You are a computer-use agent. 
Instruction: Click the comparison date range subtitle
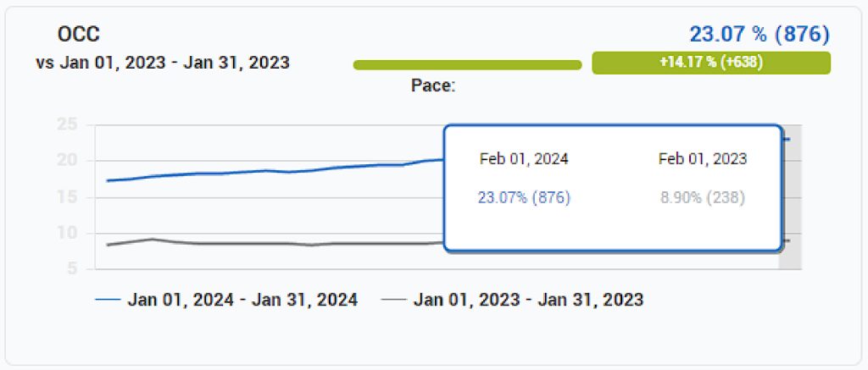pyautogui.click(x=163, y=63)
